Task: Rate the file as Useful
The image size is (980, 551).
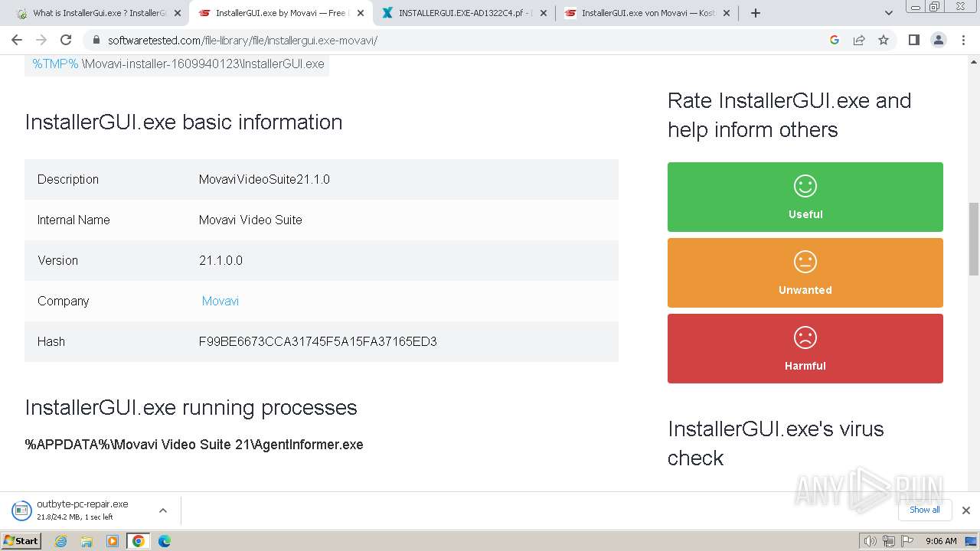Action: (x=805, y=197)
